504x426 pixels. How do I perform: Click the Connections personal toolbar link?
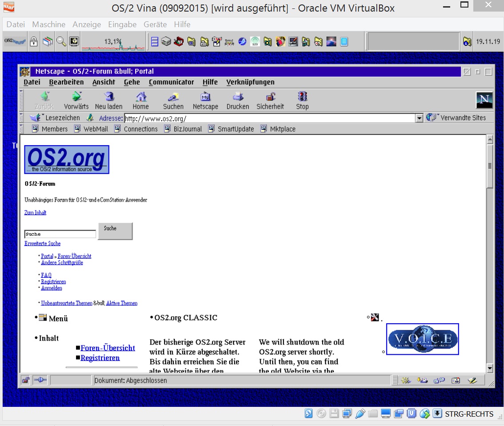pyautogui.click(x=136, y=129)
